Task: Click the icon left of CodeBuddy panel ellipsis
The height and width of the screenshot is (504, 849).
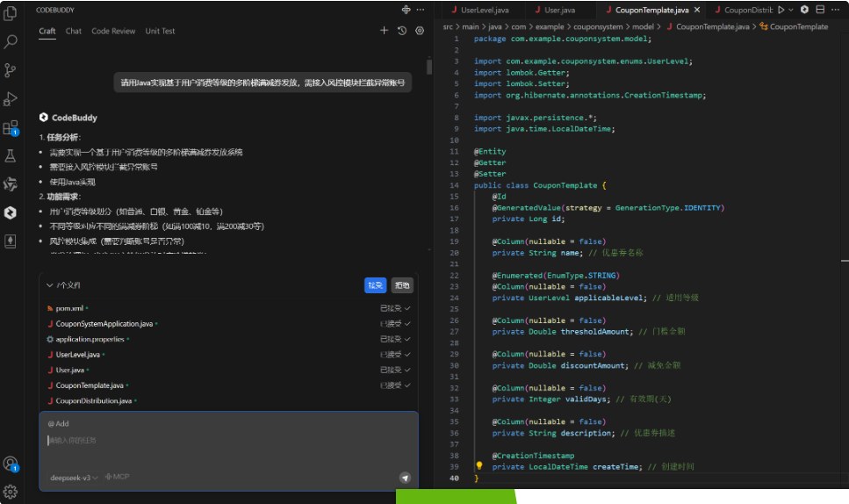Action: 406,10
